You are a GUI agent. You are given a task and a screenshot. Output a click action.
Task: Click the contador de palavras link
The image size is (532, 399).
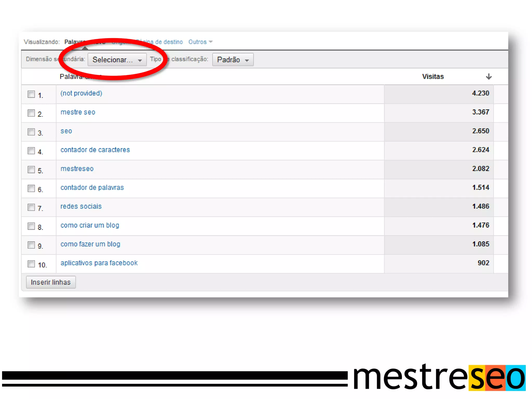tap(92, 188)
